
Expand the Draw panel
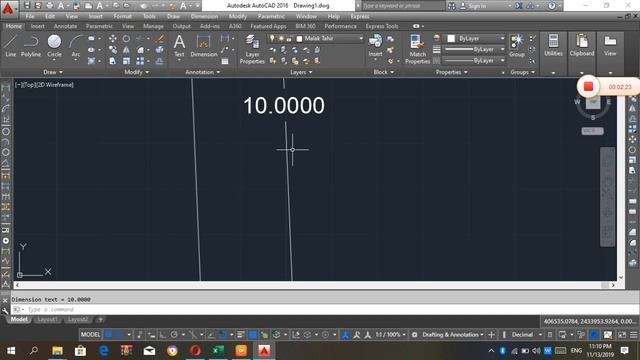click(53, 72)
